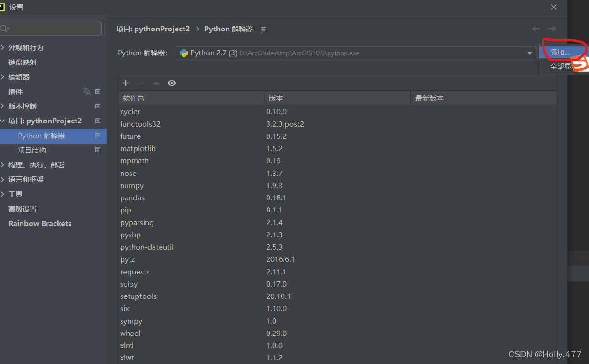This screenshot has height=364, width=589.
Task: Click the icon beside Python 解释器 breadcrumb
Action: [x=263, y=29]
